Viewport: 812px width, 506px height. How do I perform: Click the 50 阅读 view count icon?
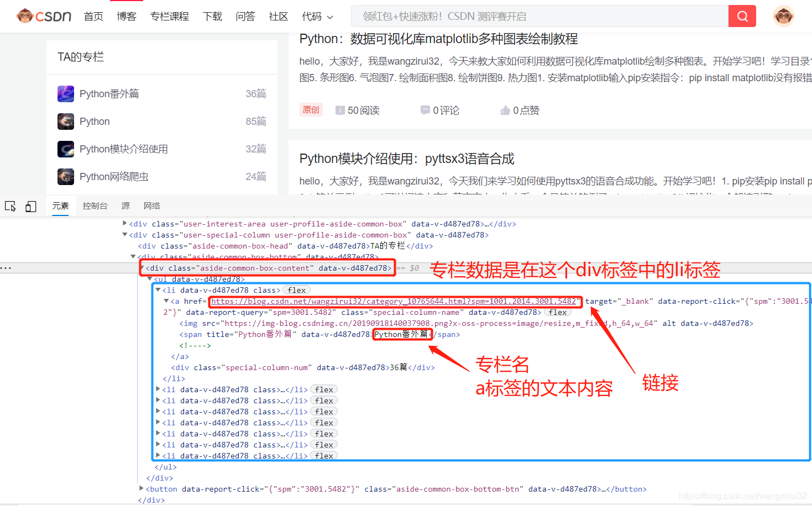click(x=340, y=110)
